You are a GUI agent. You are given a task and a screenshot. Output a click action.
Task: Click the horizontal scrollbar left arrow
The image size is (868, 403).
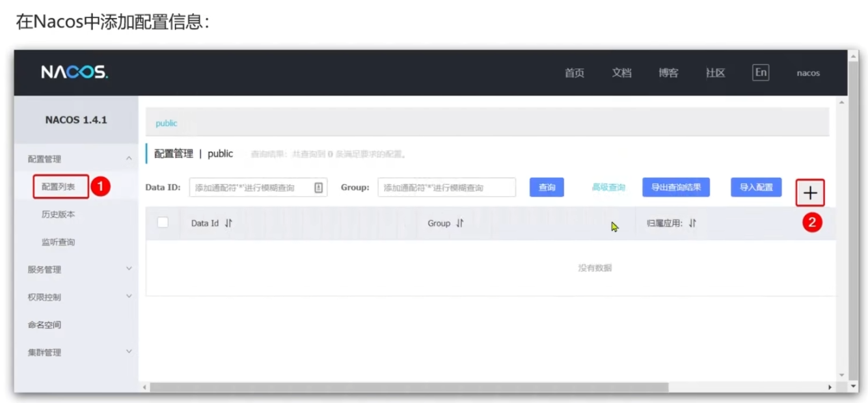(x=144, y=387)
